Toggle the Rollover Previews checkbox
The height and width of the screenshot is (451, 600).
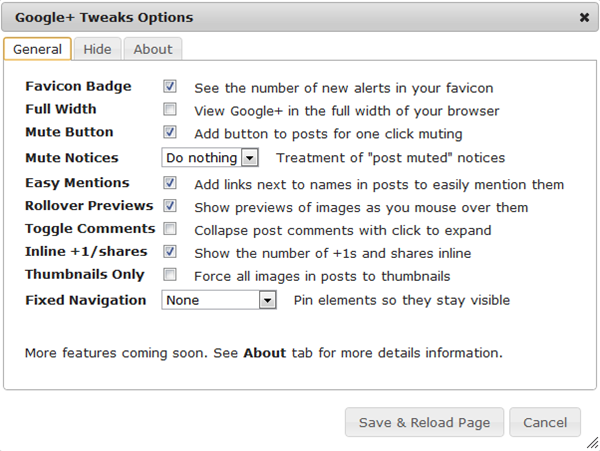point(170,206)
